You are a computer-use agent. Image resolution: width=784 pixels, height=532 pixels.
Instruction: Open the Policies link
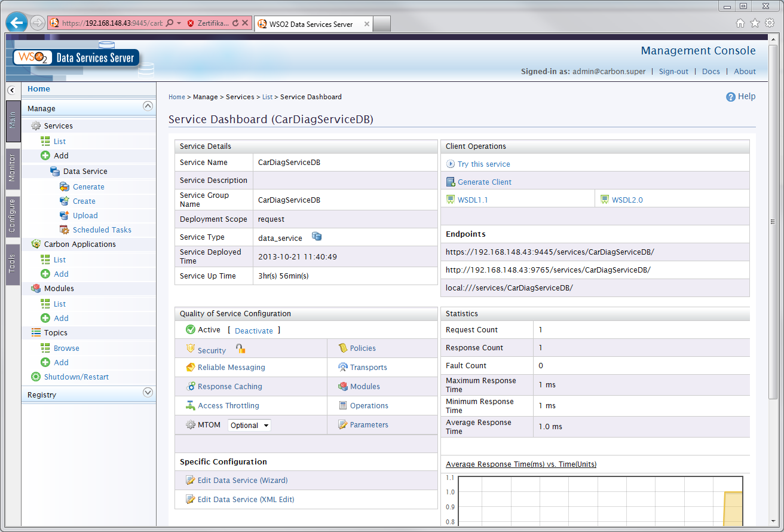pyautogui.click(x=363, y=348)
